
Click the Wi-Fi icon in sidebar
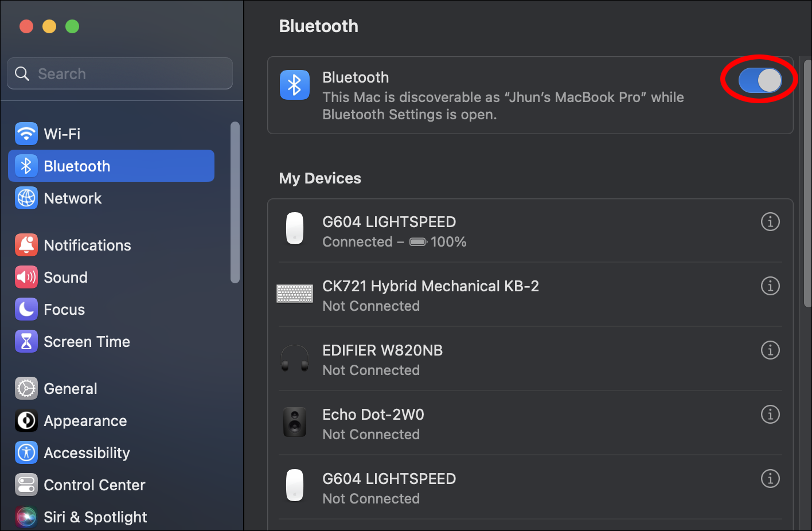(x=26, y=134)
